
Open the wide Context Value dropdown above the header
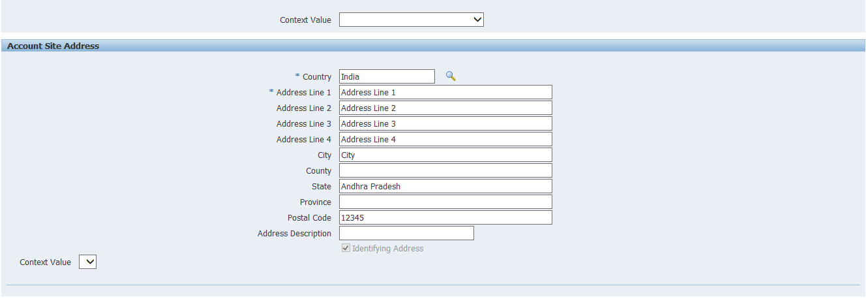click(411, 20)
